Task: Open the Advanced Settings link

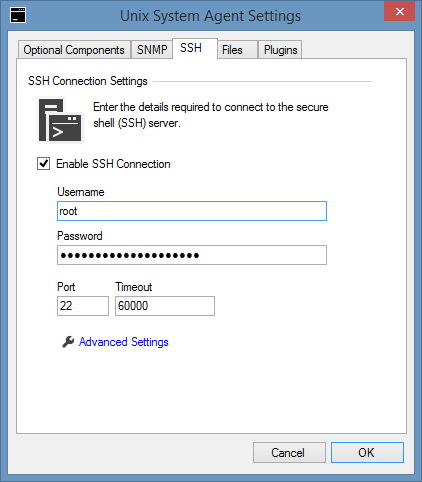Action: [x=124, y=342]
